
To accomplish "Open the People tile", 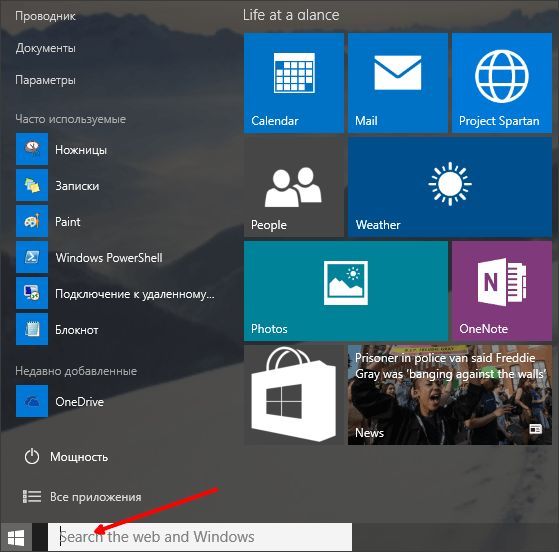I will [294, 187].
